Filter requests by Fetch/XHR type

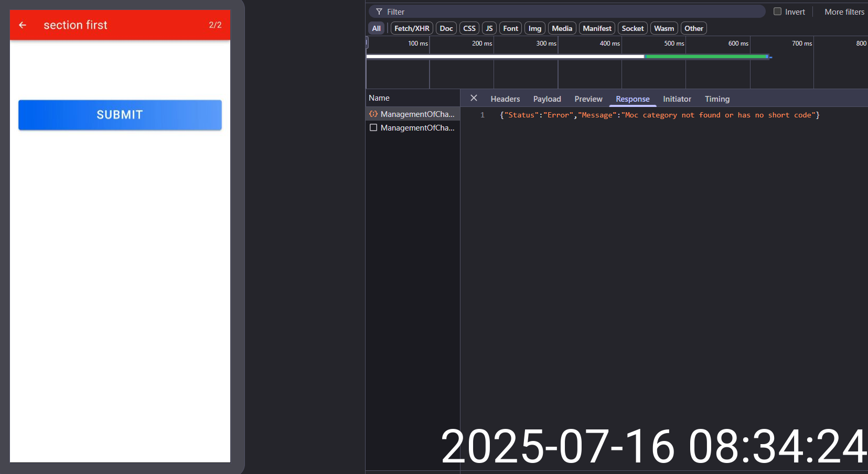click(x=411, y=28)
